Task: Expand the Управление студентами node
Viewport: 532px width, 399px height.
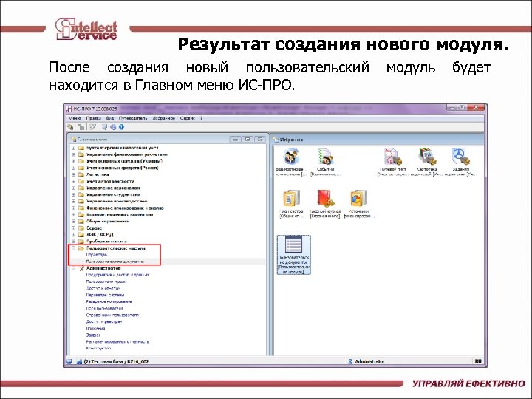Action: coord(73,194)
